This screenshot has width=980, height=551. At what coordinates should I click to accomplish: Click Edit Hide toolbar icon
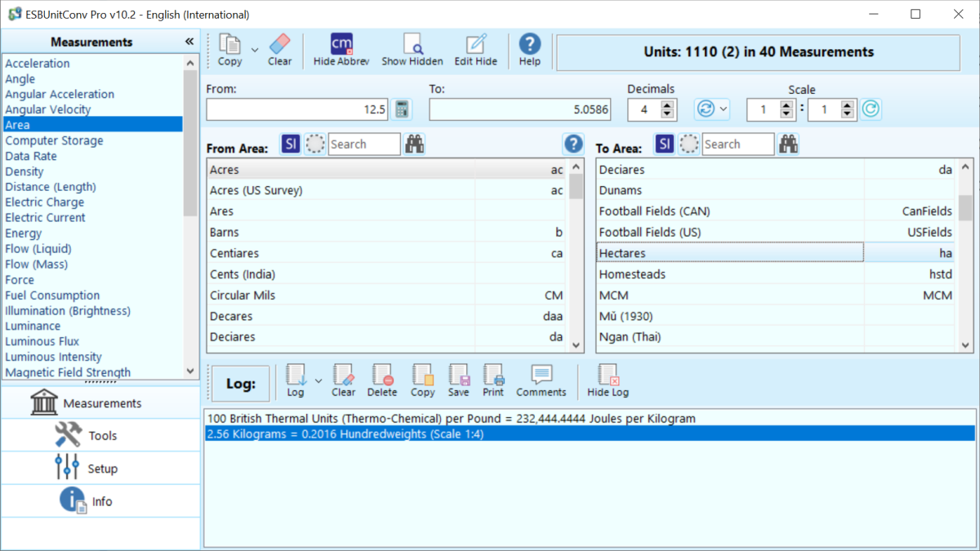tap(475, 51)
